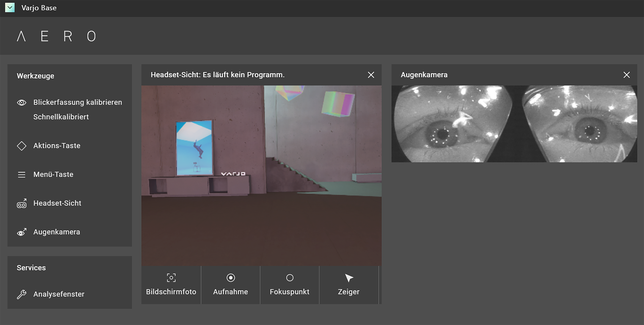Open the Analysefenster service
Screen dimensions: 644x325
[x=59, y=294]
